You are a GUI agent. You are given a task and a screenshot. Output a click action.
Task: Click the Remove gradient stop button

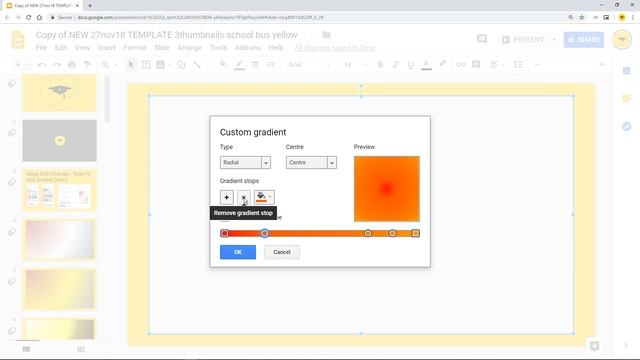pyautogui.click(x=244, y=197)
